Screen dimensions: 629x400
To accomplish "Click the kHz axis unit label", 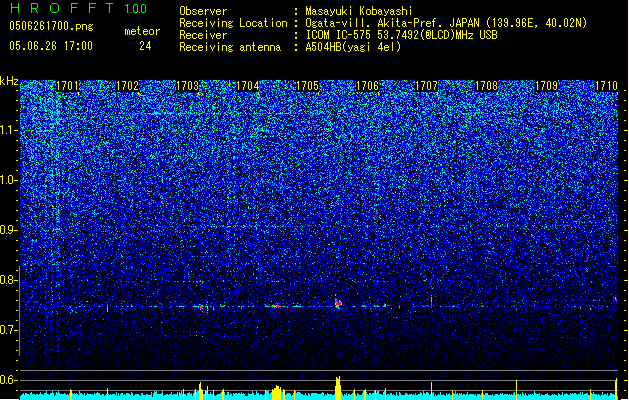I will pyautogui.click(x=9, y=81).
